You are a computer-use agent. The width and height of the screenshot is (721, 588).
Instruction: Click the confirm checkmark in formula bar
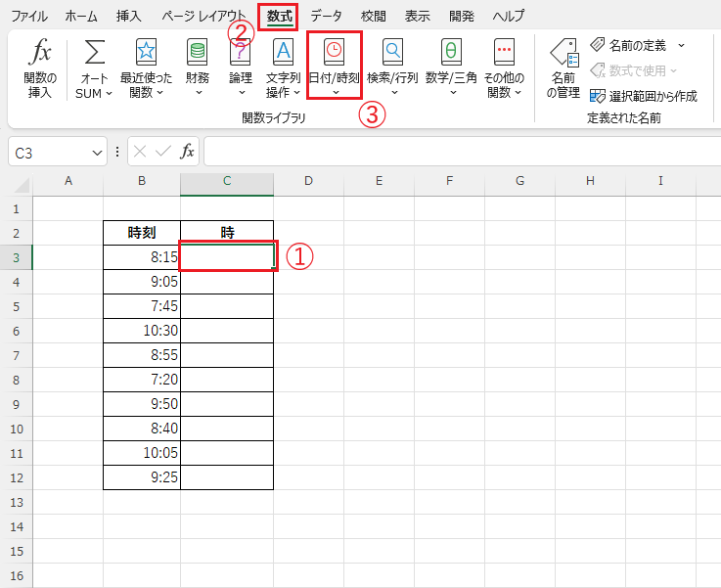[x=163, y=152]
